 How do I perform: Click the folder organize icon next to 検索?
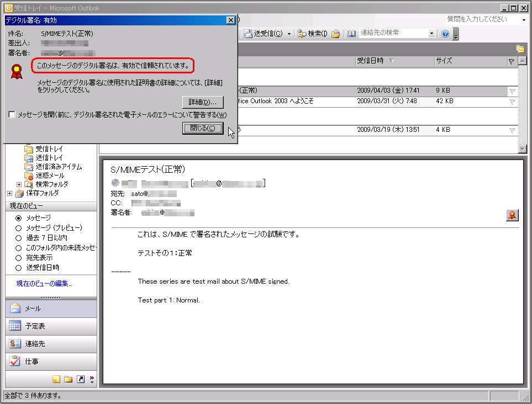tap(336, 34)
